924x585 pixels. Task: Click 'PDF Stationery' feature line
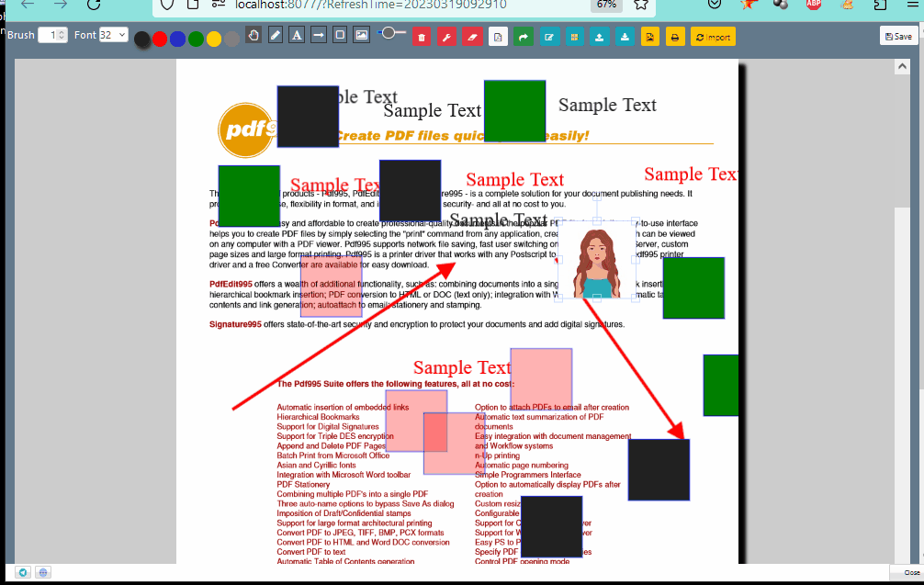[303, 484]
